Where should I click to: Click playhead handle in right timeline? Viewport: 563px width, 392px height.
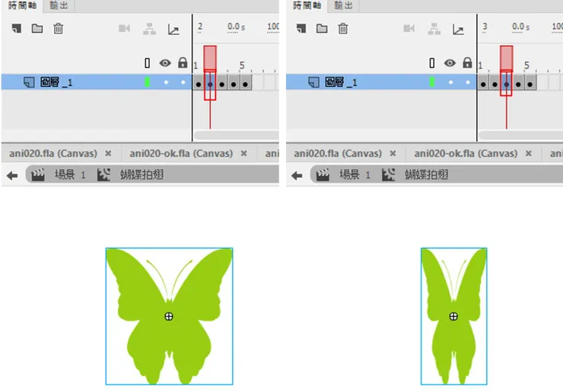pos(506,58)
